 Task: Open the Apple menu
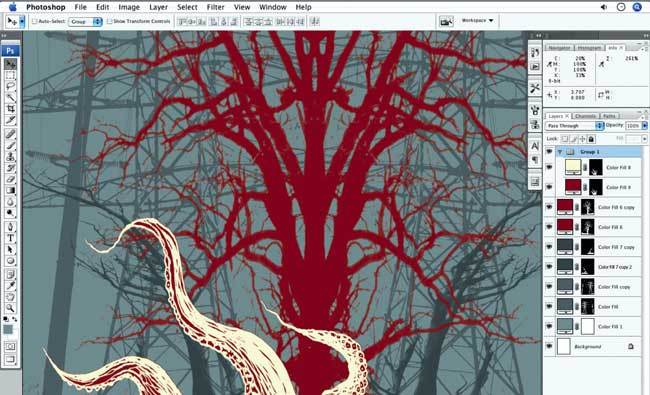tap(13, 7)
